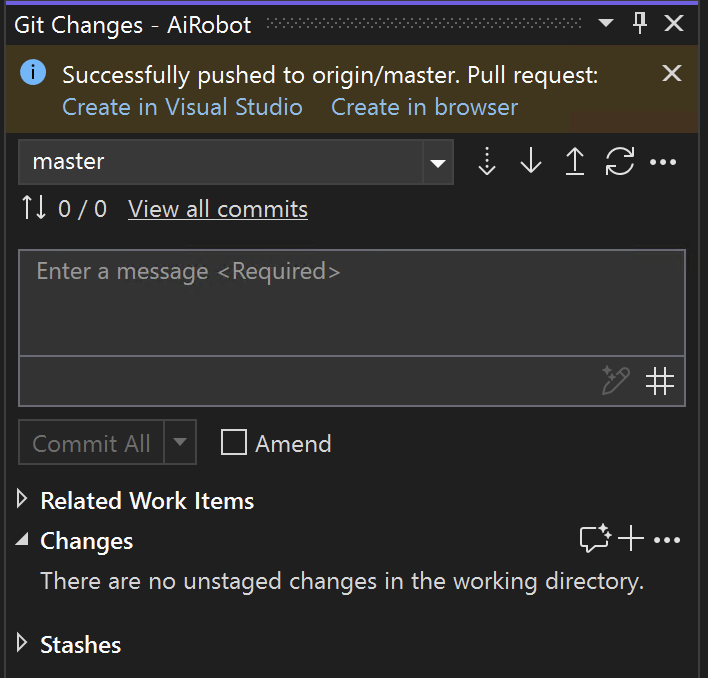This screenshot has width=708, height=678.
Task: Click the AI review changes chat icon
Action: click(x=595, y=538)
